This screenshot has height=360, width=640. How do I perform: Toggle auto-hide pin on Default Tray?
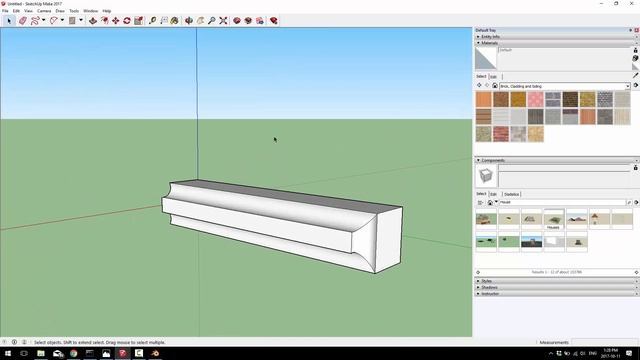(631, 30)
